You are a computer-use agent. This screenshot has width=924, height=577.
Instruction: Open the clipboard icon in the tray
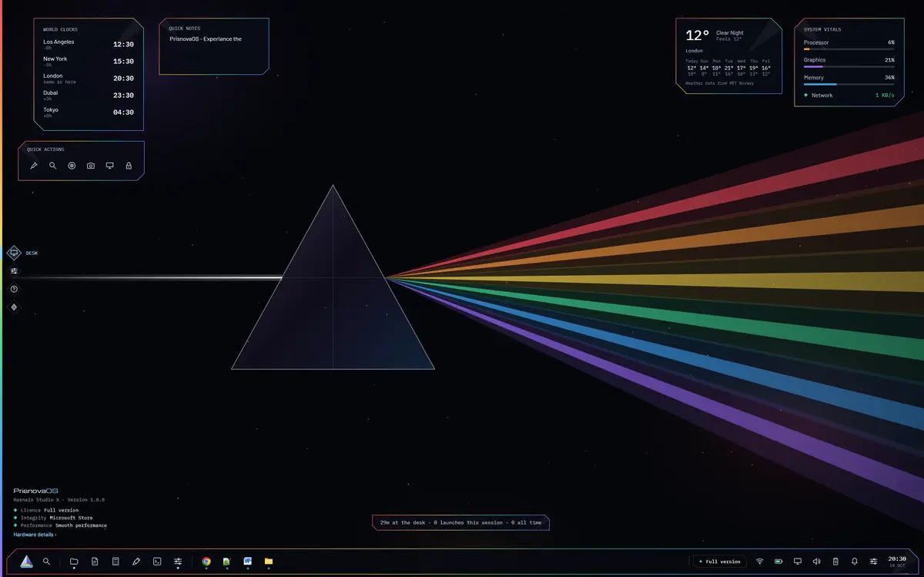[x=835, y=562]
